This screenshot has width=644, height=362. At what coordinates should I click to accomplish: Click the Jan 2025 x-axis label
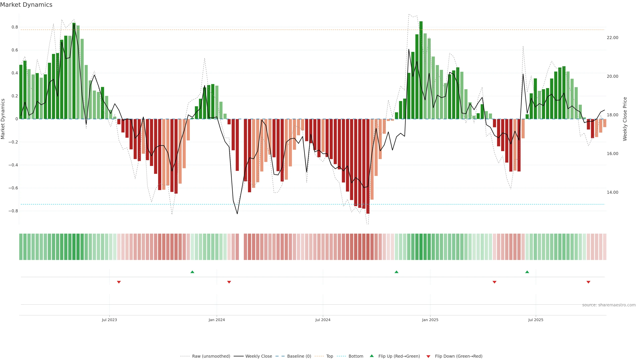[x=430, y=320]
